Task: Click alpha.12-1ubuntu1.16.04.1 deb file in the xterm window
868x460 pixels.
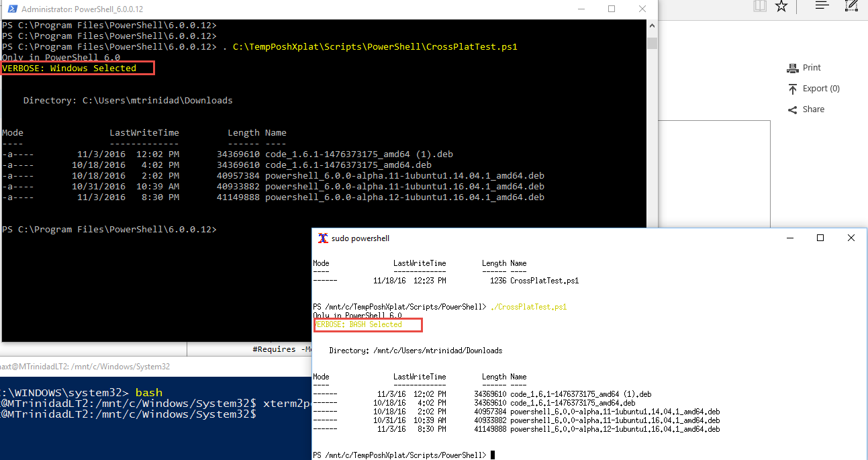Action: click(x=615, y=429)
